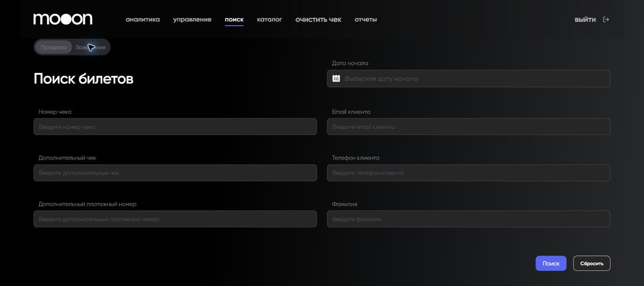The height and width of the screenshot is (286, 644).
Task: Click the Email клиента label
Action: pos(351,112)
